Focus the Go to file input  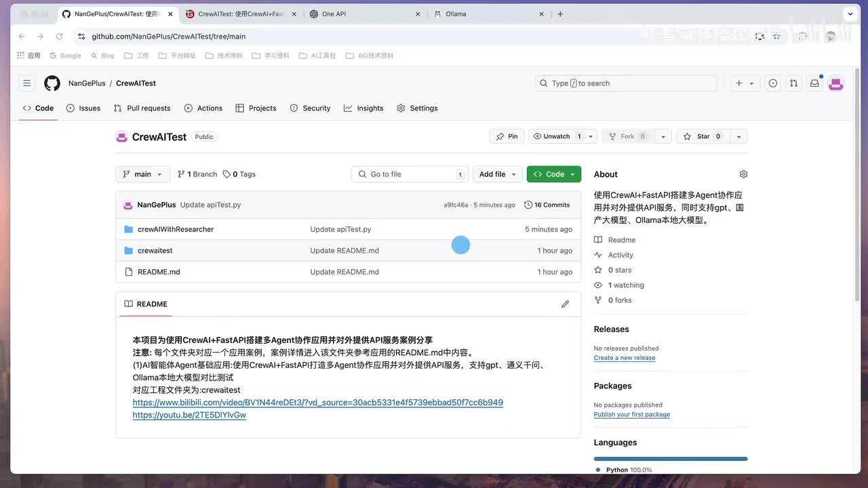click(410, 174)
